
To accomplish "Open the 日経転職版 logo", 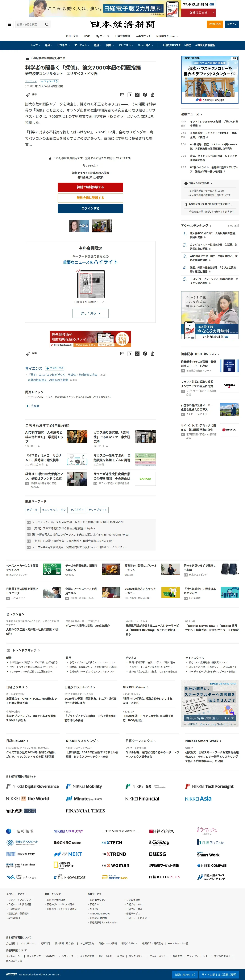I will (20, 831).
